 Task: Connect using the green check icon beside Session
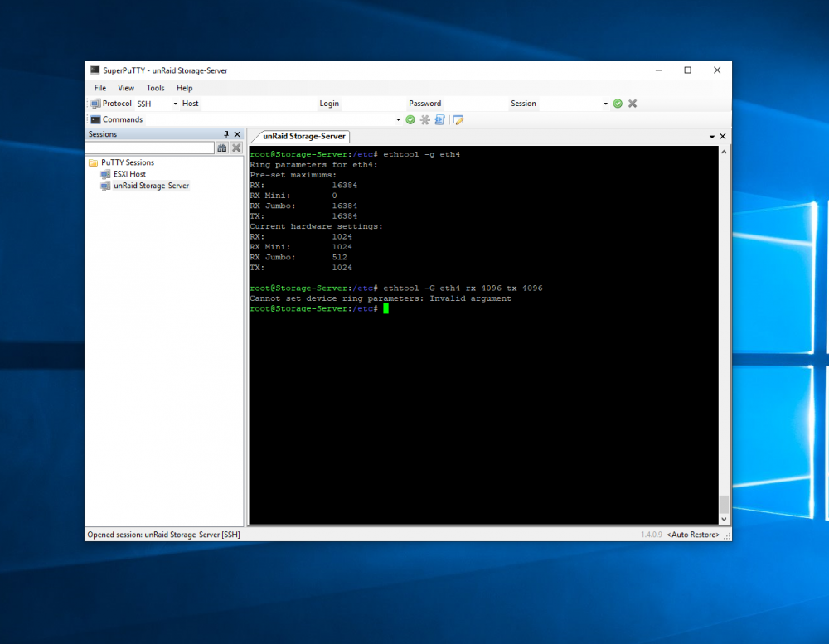(618, 104)
